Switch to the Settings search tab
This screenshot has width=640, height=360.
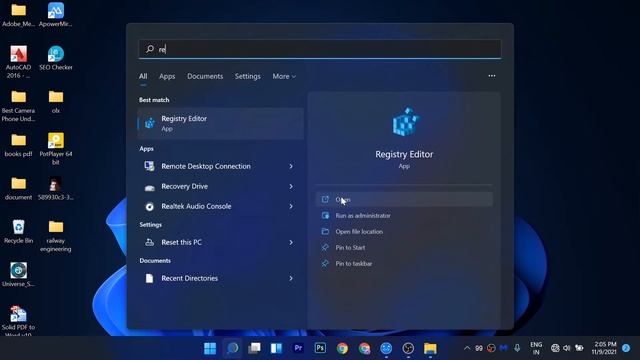click(x=247, y=76)
